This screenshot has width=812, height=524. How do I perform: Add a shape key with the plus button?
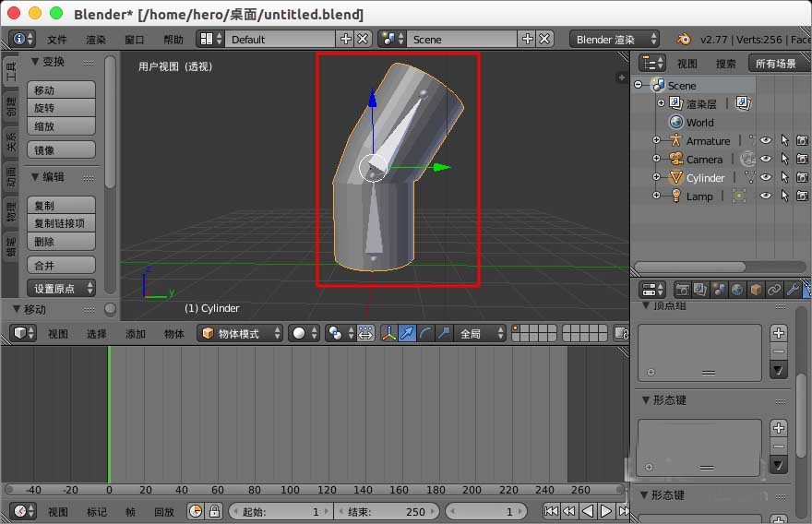(x=779, y=428)
